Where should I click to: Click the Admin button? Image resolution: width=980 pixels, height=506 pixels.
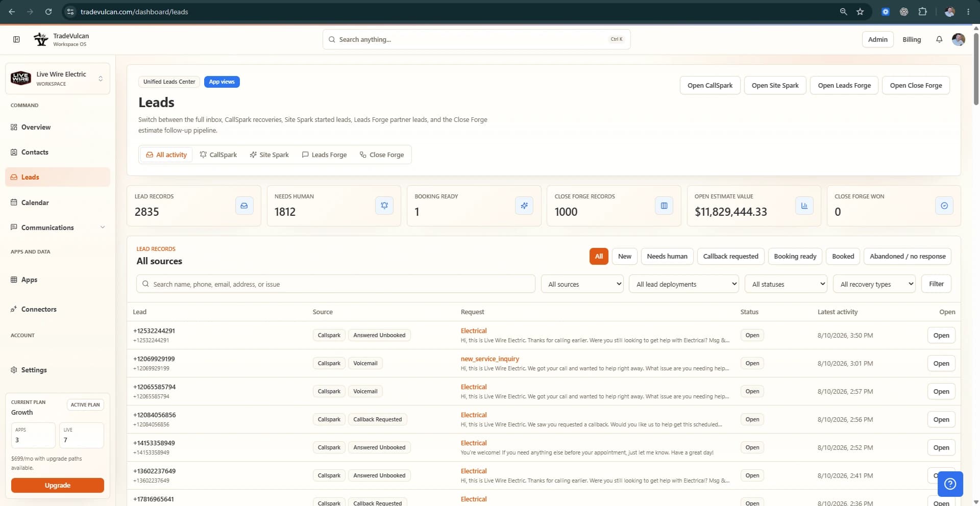pyautogui.click(x=878, y=39)
